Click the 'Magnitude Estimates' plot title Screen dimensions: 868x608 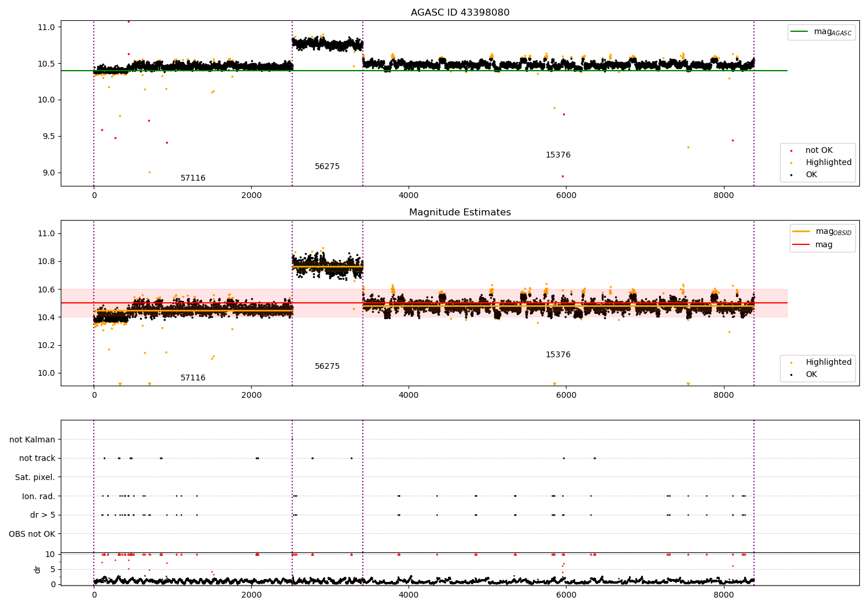point(460,213)
